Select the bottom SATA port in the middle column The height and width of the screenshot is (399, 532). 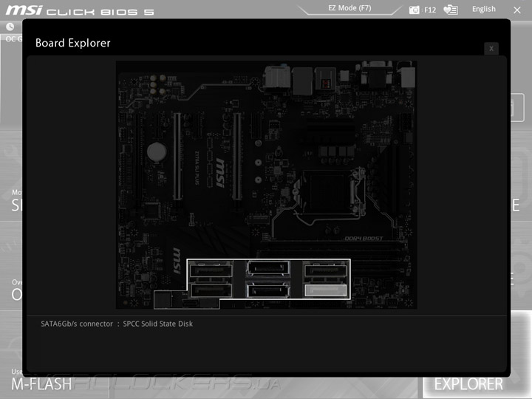tap(268, 291)
